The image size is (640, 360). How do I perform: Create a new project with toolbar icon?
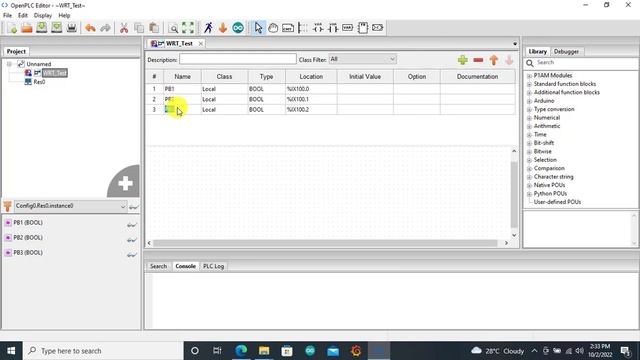click(x=12, y=28)
